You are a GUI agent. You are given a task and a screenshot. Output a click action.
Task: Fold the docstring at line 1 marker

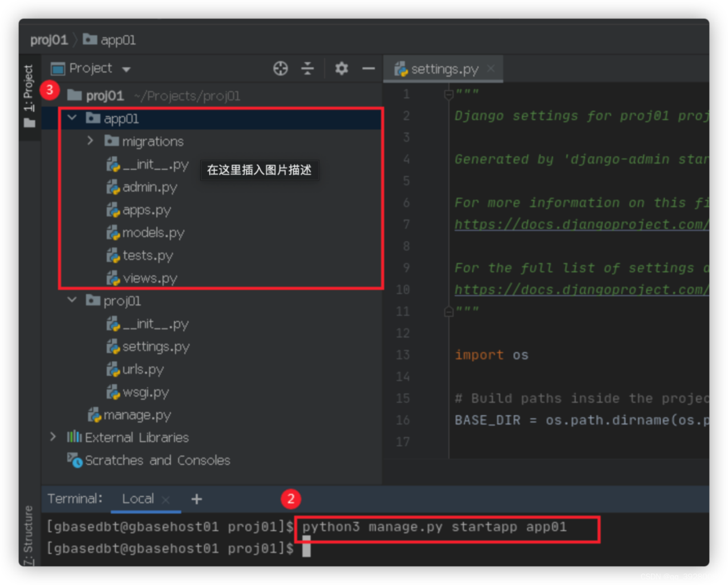coord(448,94)
